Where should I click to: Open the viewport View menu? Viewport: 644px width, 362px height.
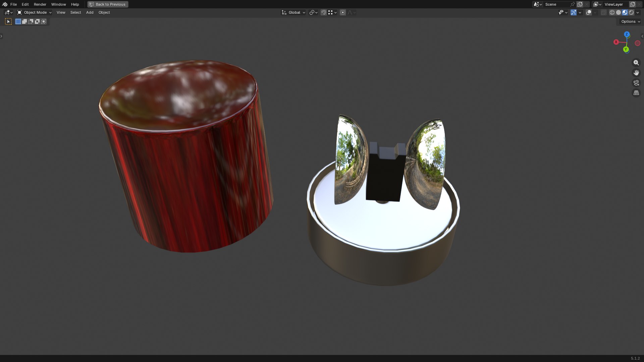(x=61, y=12)
